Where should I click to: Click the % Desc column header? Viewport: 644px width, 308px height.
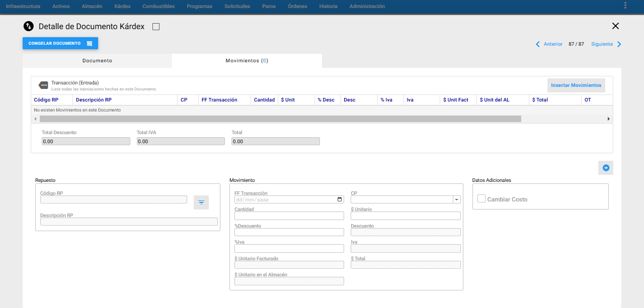pos(328,100)
